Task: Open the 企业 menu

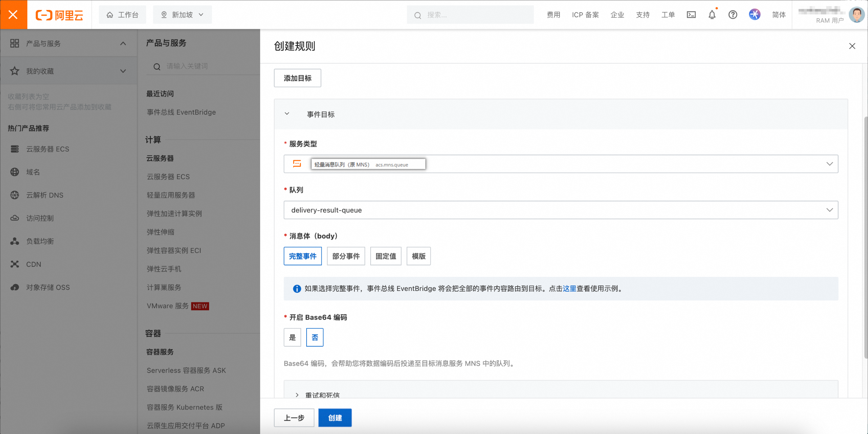Action: pyautogui.click(x=617, y=15)
